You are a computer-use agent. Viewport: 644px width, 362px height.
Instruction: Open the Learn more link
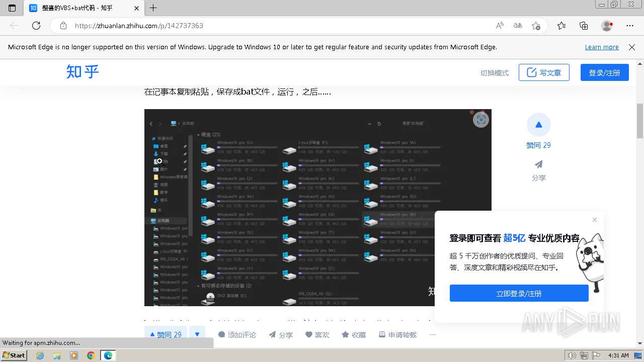pos(602,47)
